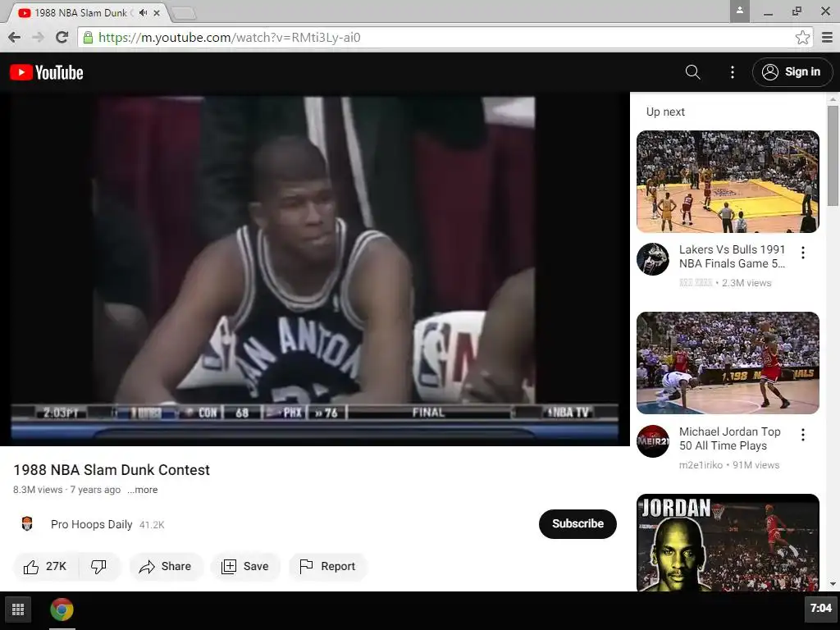Share the video
Image resolution: width=840 pixels, height=630 pixels.
pyautogui.click(x=166, y=566)
